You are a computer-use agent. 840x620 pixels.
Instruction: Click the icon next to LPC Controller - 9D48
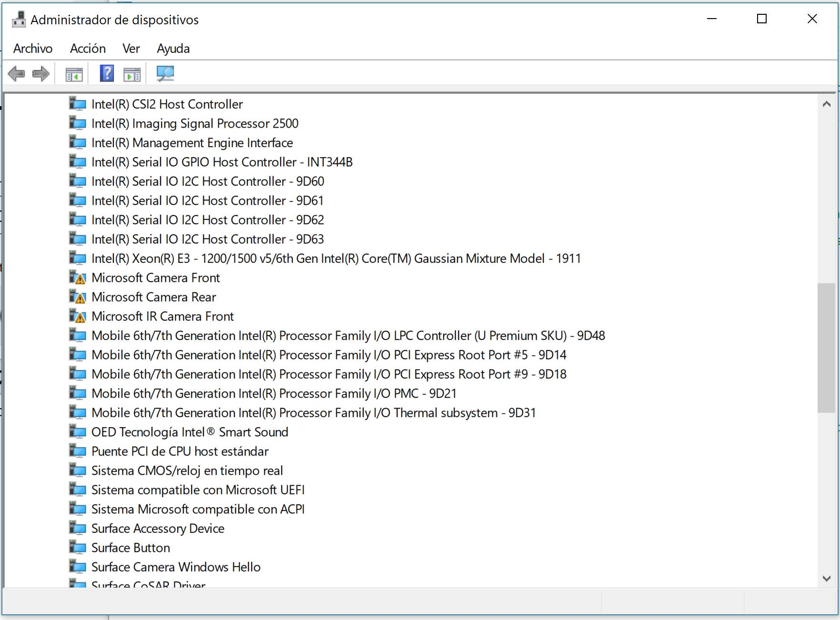[78, 335]
